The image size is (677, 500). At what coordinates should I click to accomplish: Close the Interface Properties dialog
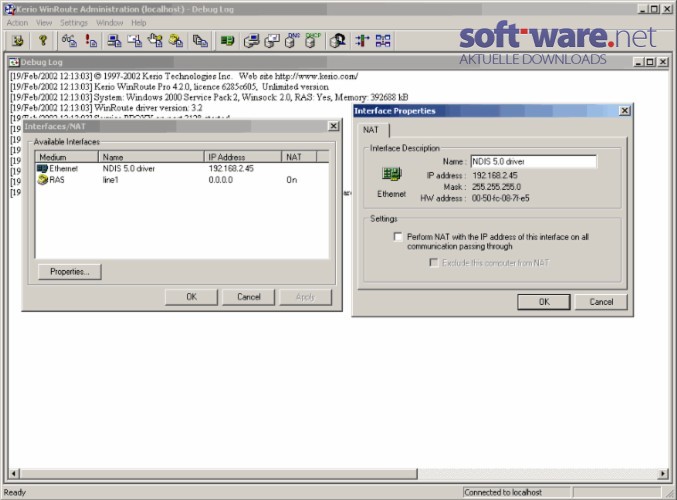tap(624, 111)
